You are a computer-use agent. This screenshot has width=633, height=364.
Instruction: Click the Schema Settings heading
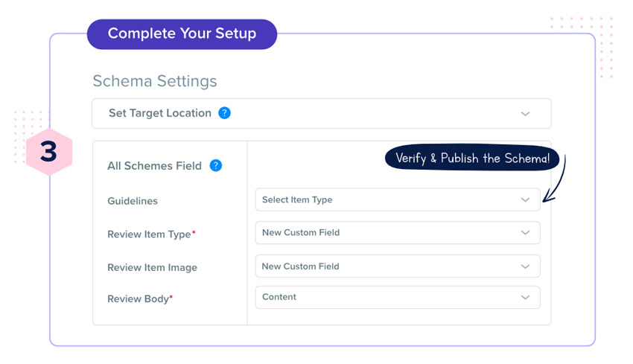[x=155, y=81]
